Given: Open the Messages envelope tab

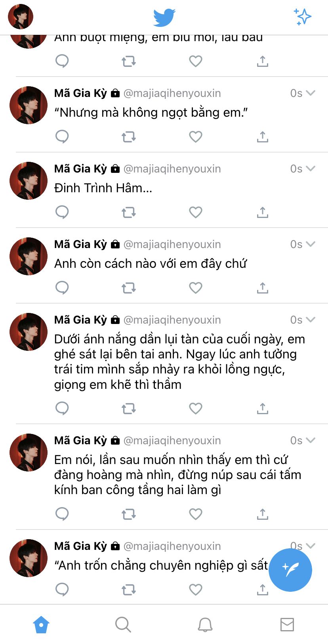Looking at the screenshot, I should pos(287,625).
